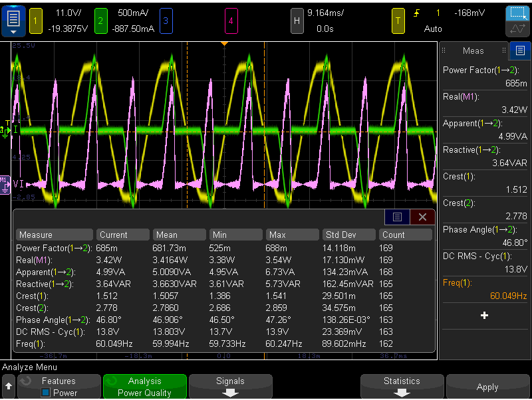Image resolution: width=532 pixels, height=400 pixels.
Task: Open the statistics panel menu icon
Action: (396, 217)
